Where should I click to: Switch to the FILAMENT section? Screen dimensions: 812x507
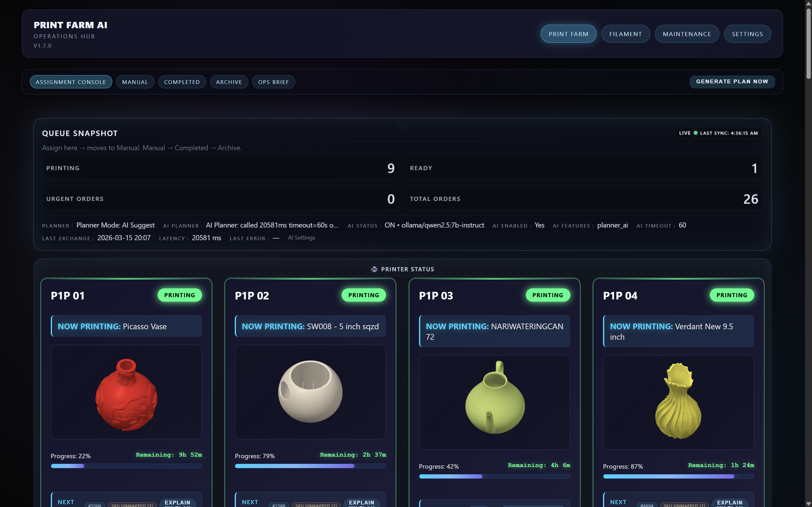(625, 34)
